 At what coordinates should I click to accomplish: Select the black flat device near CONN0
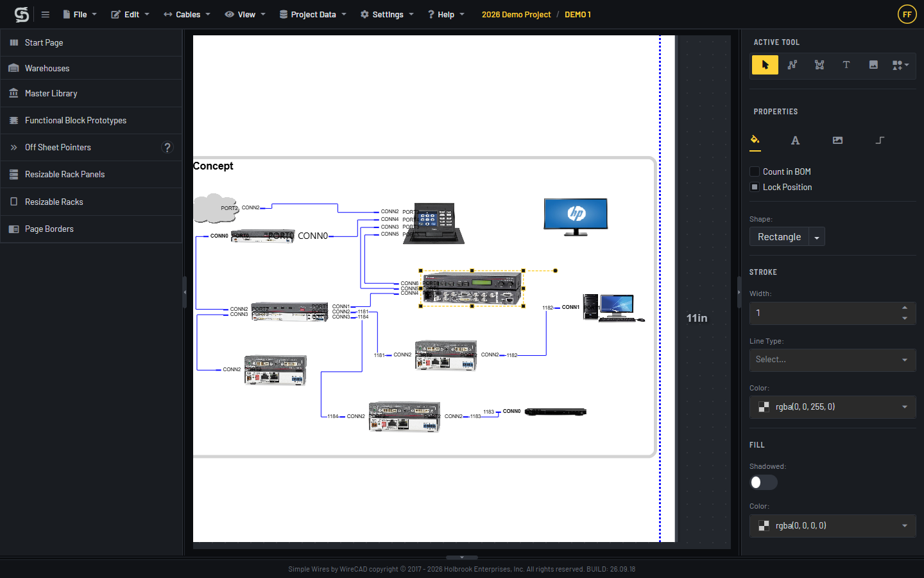(x=556, y=412)
